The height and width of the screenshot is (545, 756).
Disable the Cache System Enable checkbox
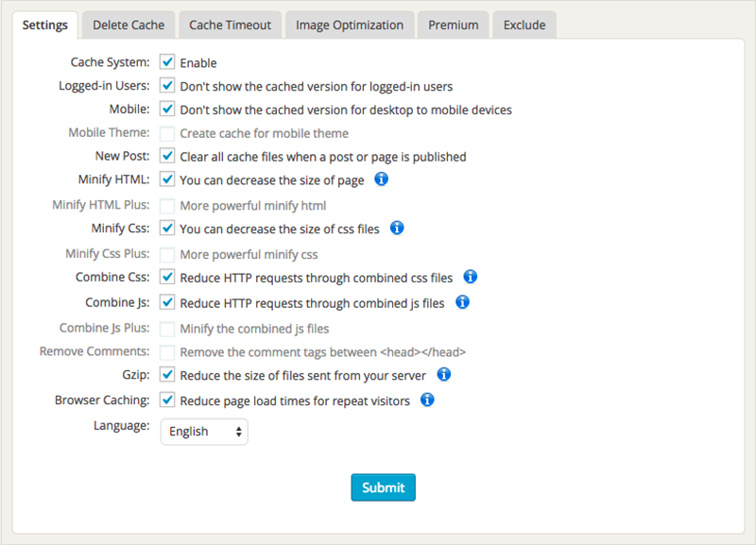tap(167, 62)
